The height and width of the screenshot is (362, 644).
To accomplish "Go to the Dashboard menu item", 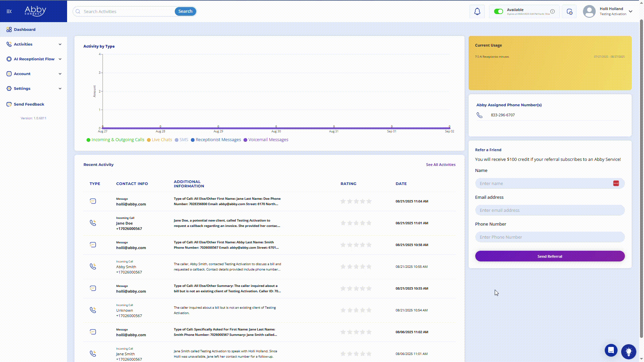I will tap(24, 29).
